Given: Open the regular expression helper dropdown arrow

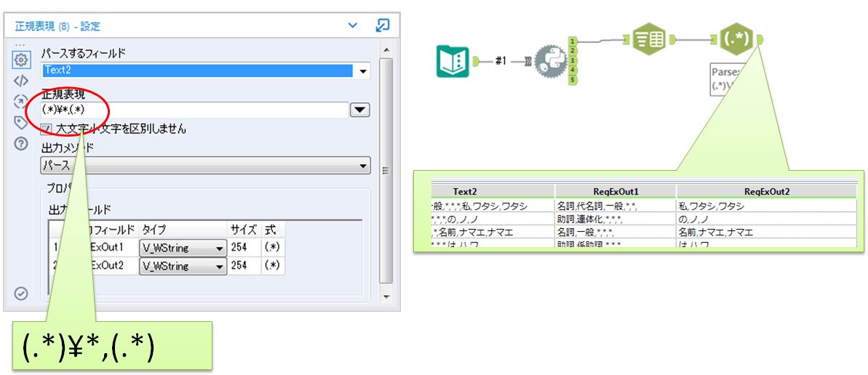Looking at the screenshot, I should 360,110.
